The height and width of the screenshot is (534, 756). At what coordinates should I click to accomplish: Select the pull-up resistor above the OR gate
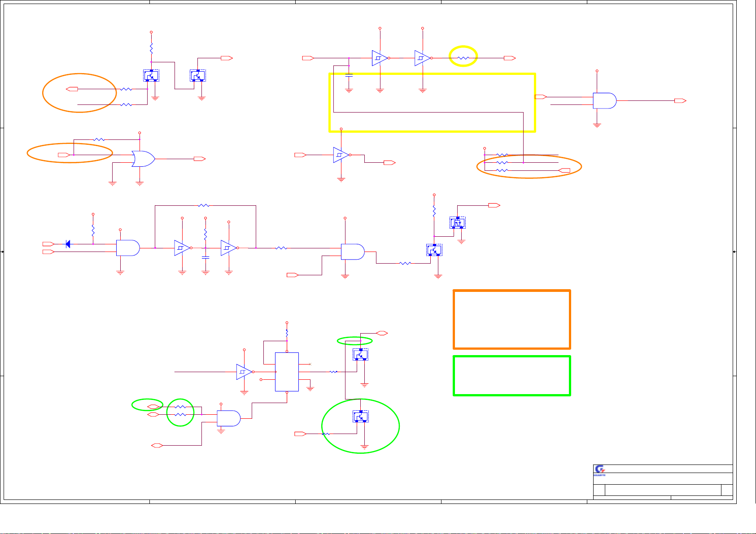(x=99, y=139)
